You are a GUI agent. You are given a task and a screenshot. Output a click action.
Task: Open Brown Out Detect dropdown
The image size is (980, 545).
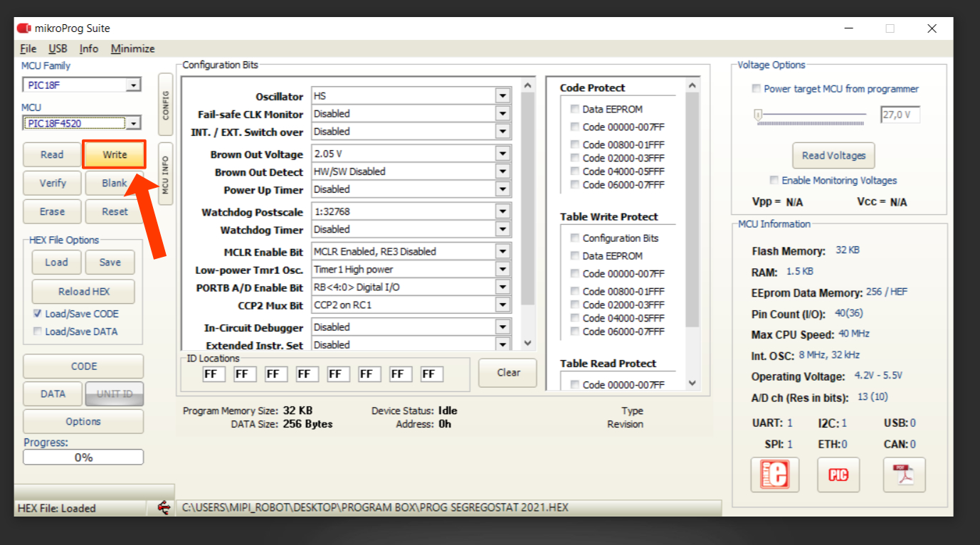pos(503,171)
